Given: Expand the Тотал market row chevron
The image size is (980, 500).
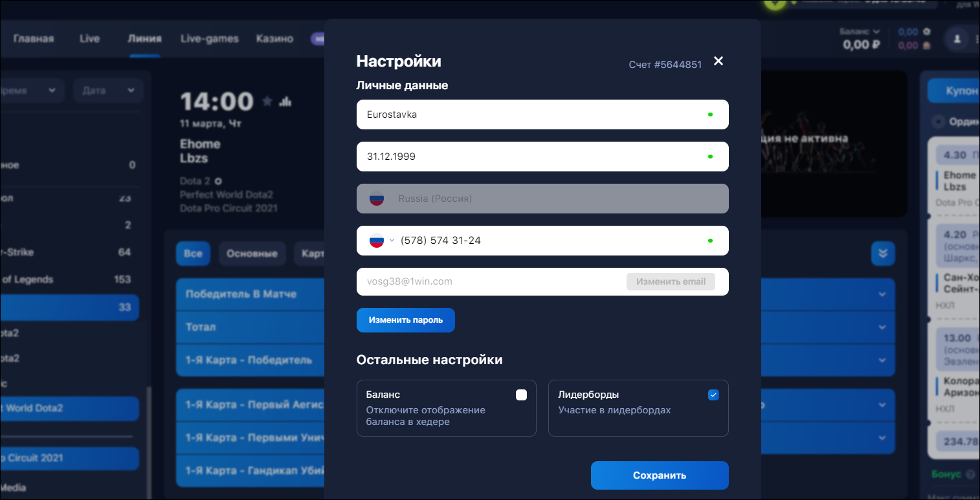Looking at the screenshot, I should (882, 327).
